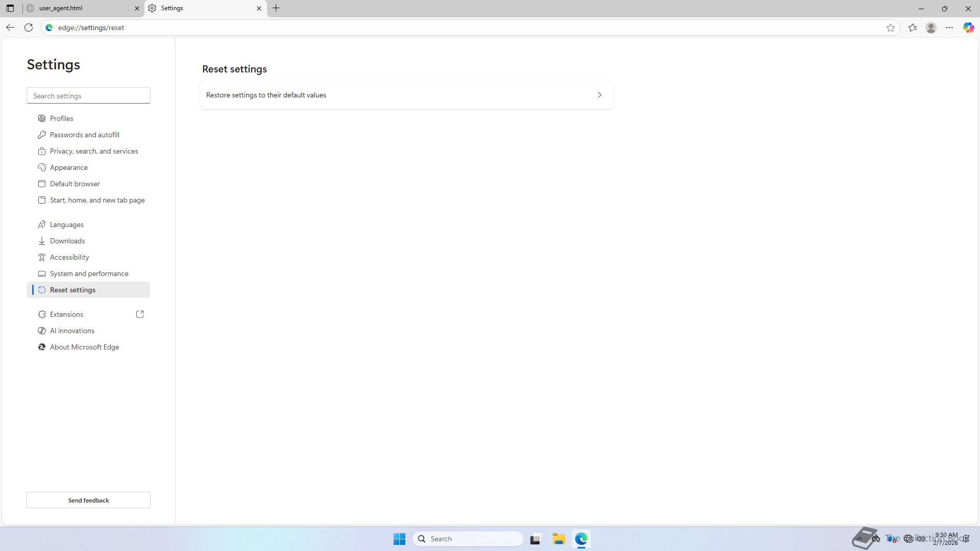Click the Search settings input field
The height and width of the screenshot is (551, 980).
coord(88,96)
